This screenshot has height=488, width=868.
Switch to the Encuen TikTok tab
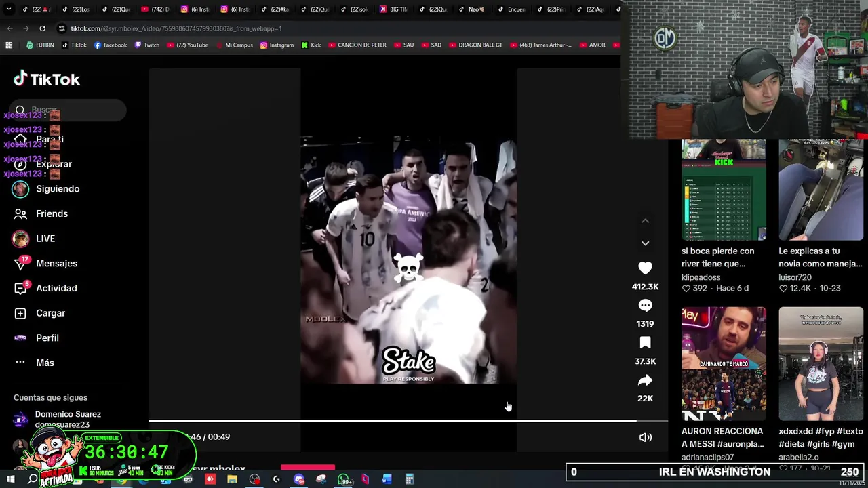click(x=512, y=9)
